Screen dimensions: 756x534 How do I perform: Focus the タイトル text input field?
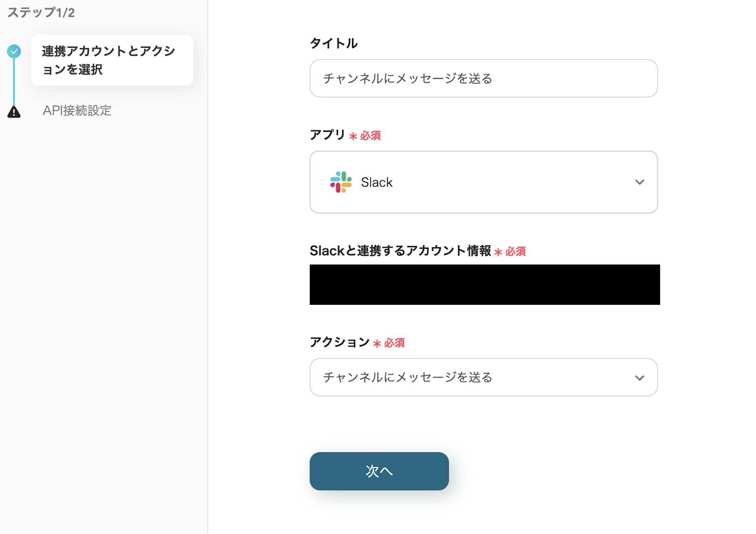(x=483, y=78)
